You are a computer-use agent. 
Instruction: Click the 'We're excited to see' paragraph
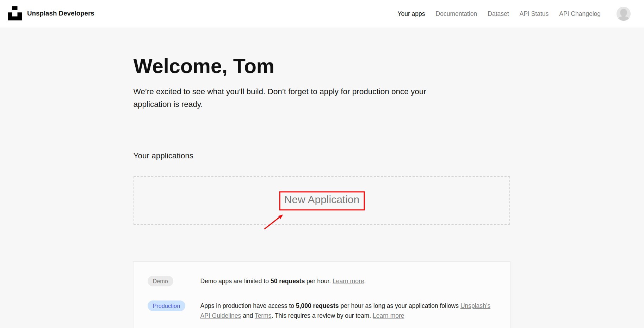pos(280,98)
